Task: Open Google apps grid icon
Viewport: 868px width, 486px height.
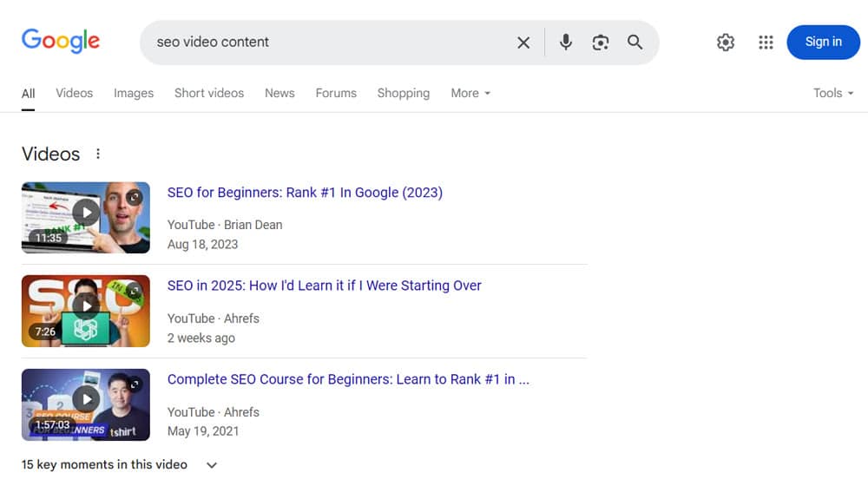Action: point(766,42)
